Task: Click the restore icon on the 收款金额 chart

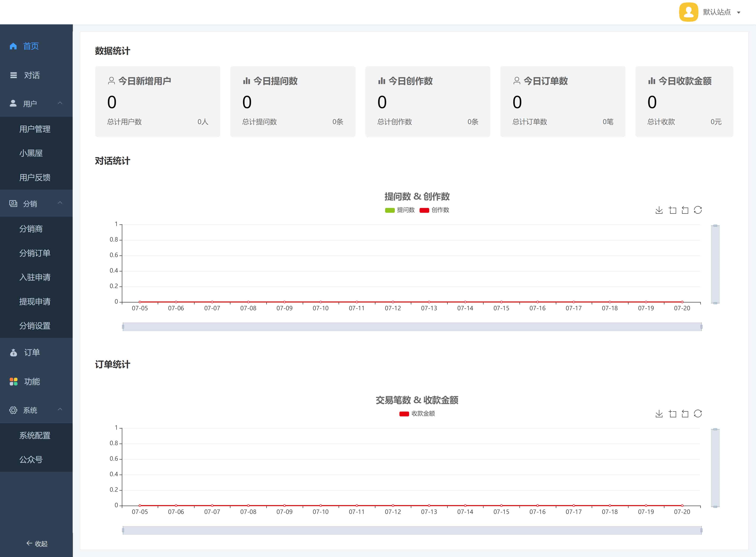Action: (698, 414)
